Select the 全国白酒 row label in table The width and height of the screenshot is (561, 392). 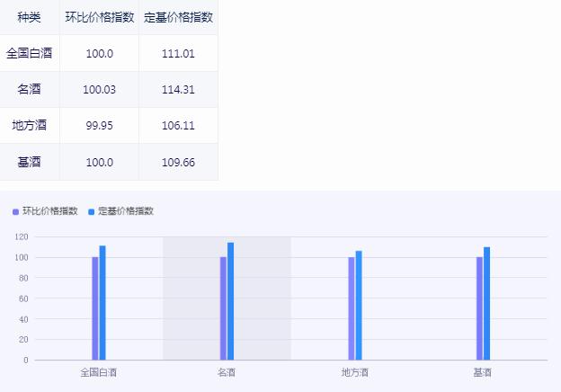(29, 53)
